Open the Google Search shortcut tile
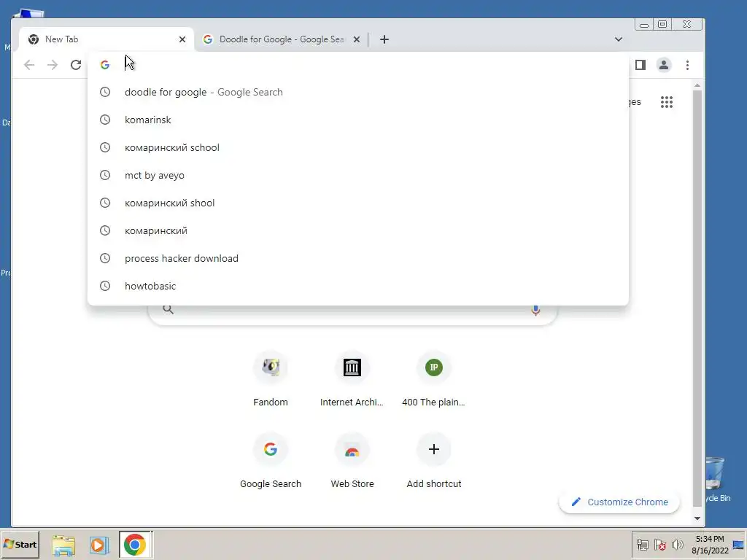Viewport: 747px width, 560px height. click(x=271, y=461)
